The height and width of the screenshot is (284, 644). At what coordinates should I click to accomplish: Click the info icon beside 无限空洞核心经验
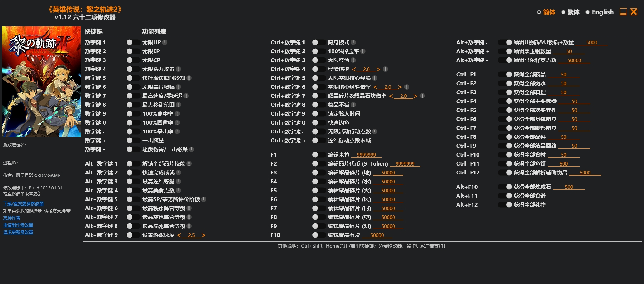click(x=374, y=78)
